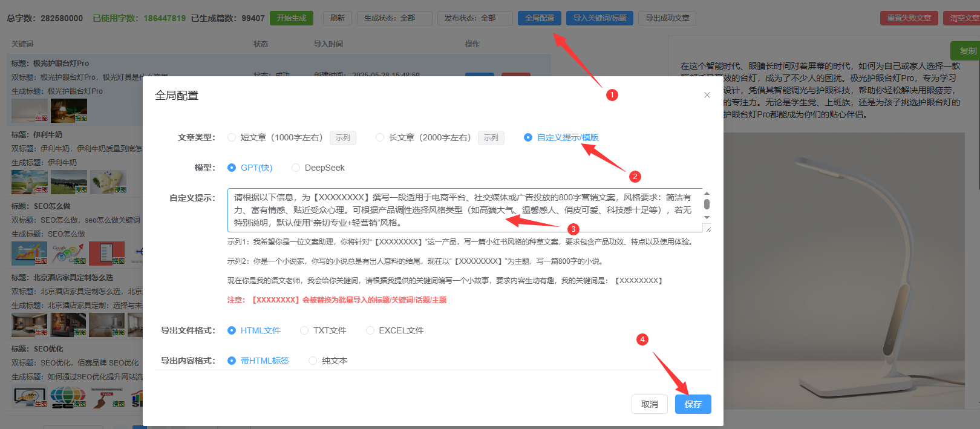Open first thumbnail under 北京酒店家具定制怎么选
This screenshot has width=980, height=429.
coord(30,325)
